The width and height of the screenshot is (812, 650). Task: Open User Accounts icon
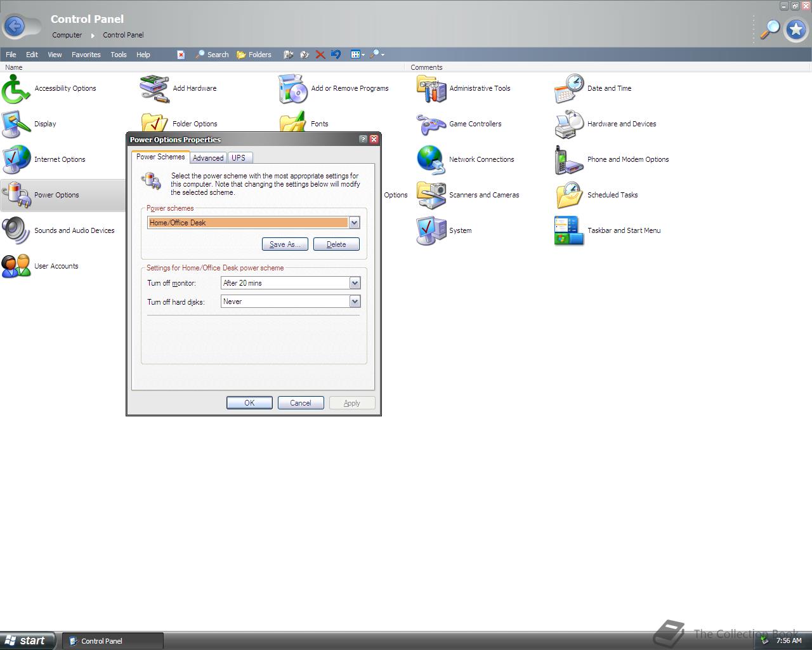pyautogui.click(x=16, y=266)
